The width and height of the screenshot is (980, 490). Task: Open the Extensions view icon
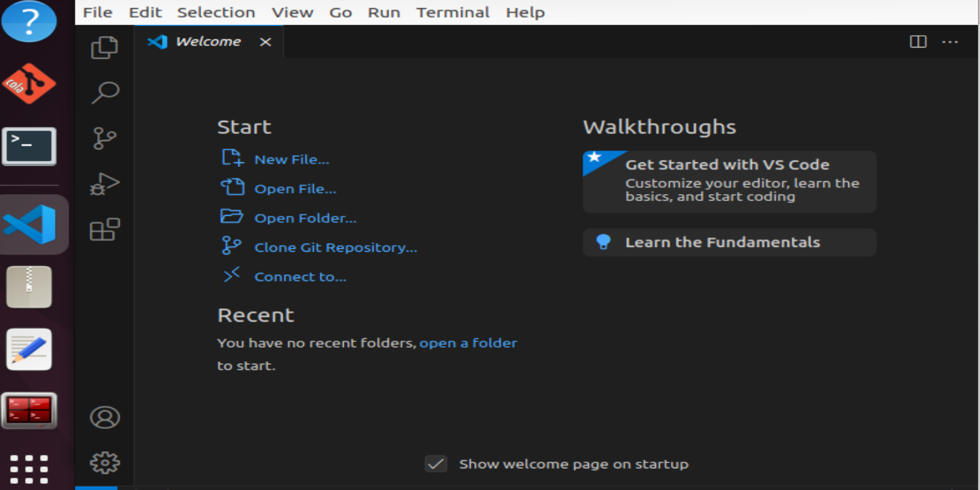(x=105, y=229)
